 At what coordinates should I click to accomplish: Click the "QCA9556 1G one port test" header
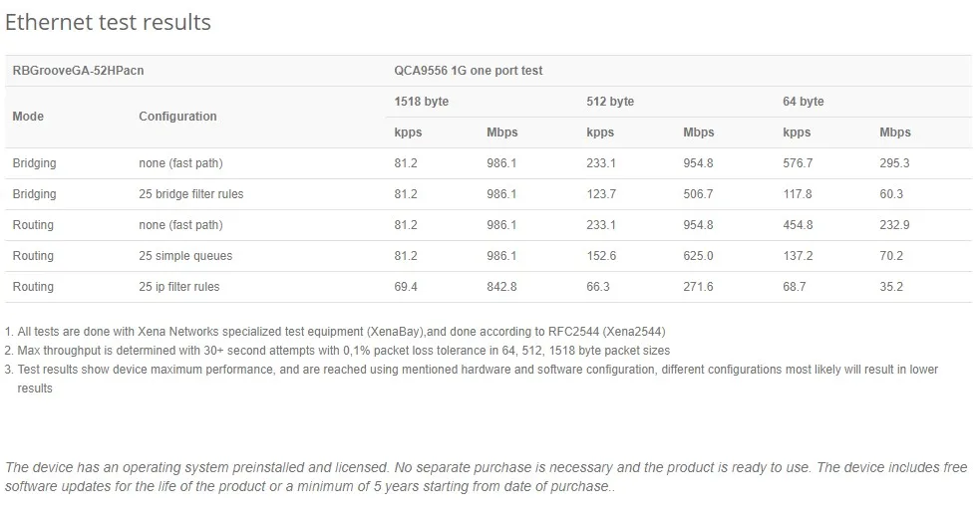point(468,71)
